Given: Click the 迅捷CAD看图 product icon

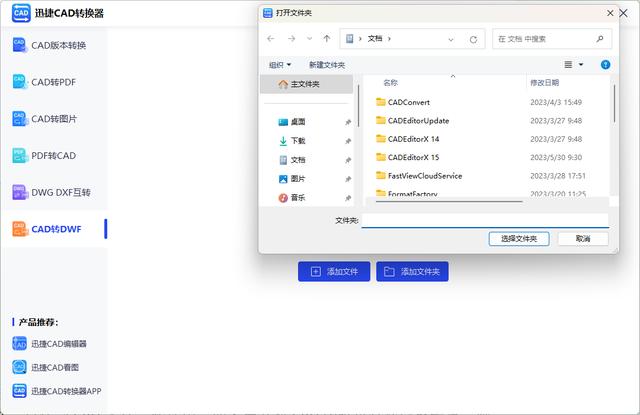Looking at the screenshot, I should pos(19,367).
